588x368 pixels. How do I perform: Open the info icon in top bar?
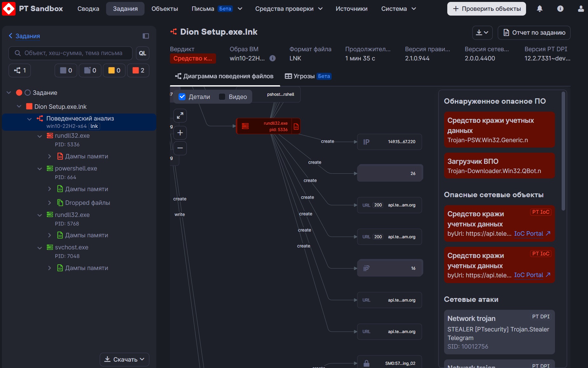pos(560,9)
